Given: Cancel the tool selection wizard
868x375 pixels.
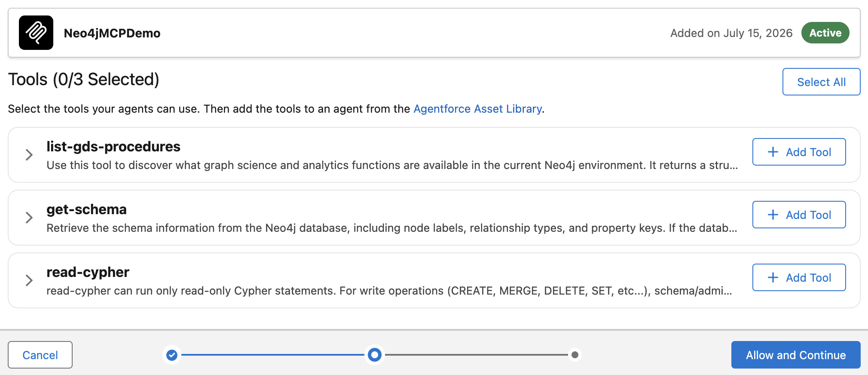Looking at the screenshot, I should point(40,355).
